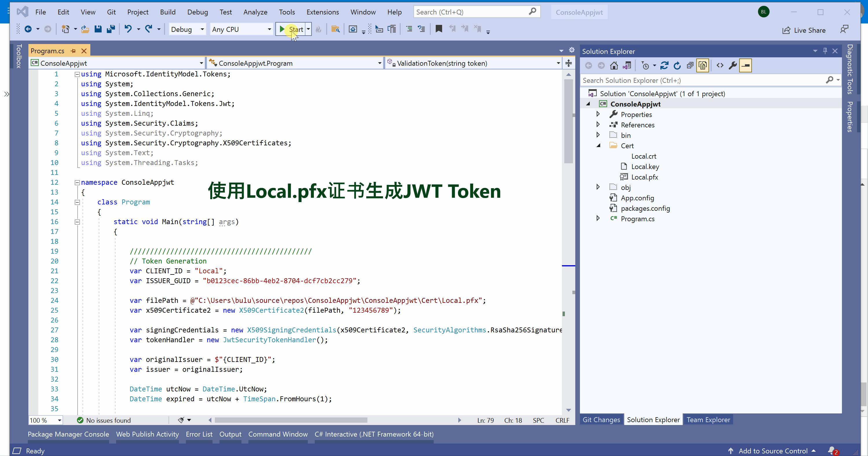Click the Open File folder icon

coord(85,29)
